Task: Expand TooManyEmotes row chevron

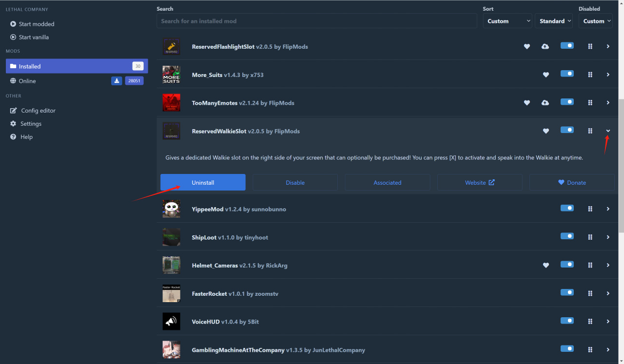Action: coord(608,102)
